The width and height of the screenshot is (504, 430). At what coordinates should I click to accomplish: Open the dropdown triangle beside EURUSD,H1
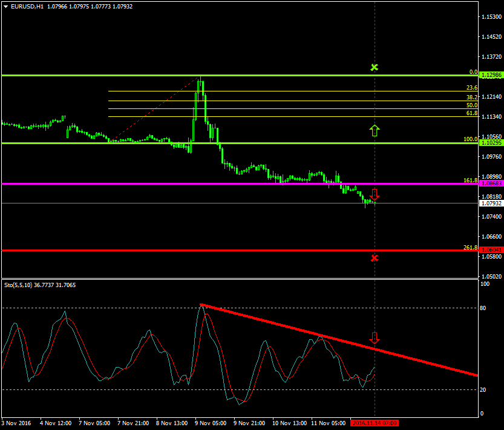pyautogui.click(x=6, y=6)
